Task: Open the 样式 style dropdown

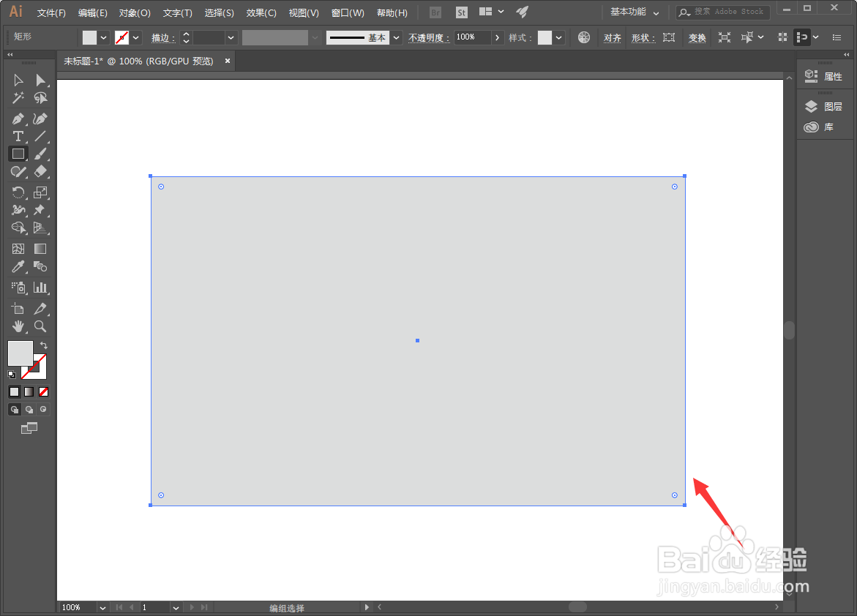Action: coord(558,38)
